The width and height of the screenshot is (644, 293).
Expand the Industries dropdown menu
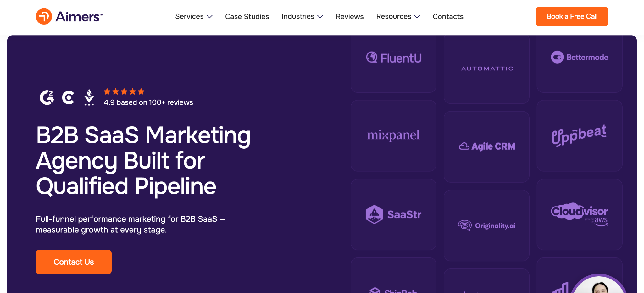point(302,16)
